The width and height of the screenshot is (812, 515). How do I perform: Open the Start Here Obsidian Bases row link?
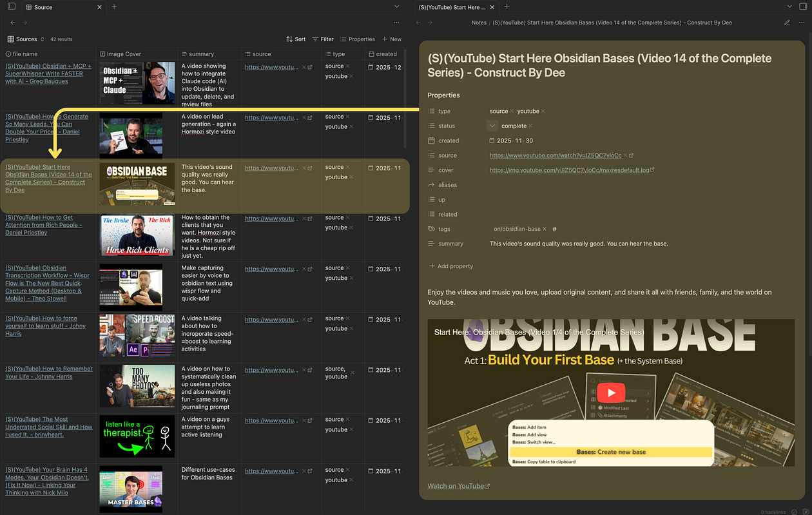pyautogui.click(x=48, y=179)
